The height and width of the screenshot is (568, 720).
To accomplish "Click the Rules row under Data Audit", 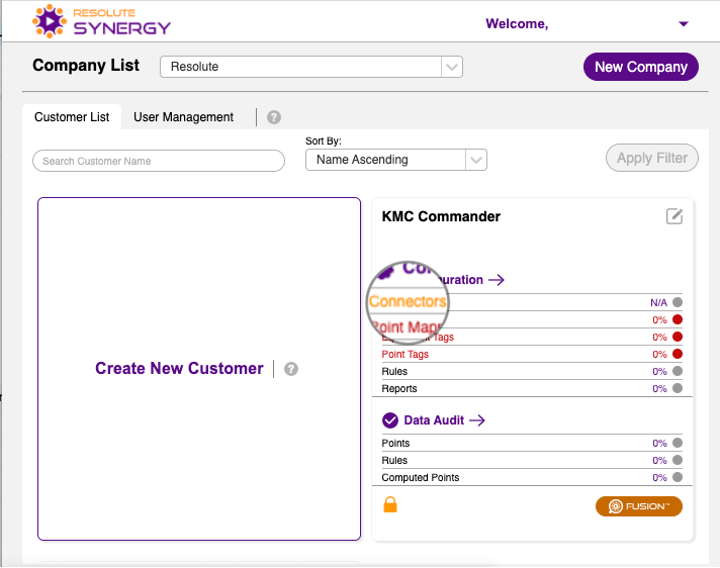I will [532, 460].
